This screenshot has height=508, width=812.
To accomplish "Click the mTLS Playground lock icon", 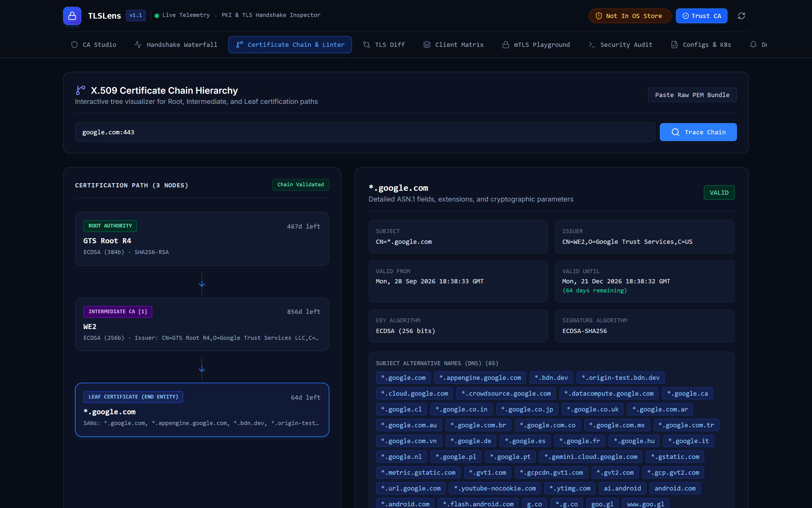I will pyautogui.click(x=506, y=45).
